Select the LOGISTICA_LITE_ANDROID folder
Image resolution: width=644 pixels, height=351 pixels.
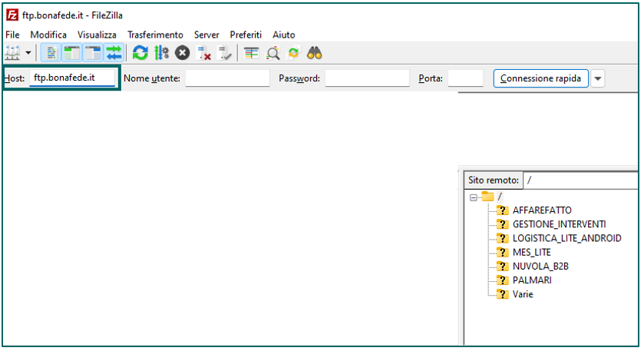click(566, 238)
